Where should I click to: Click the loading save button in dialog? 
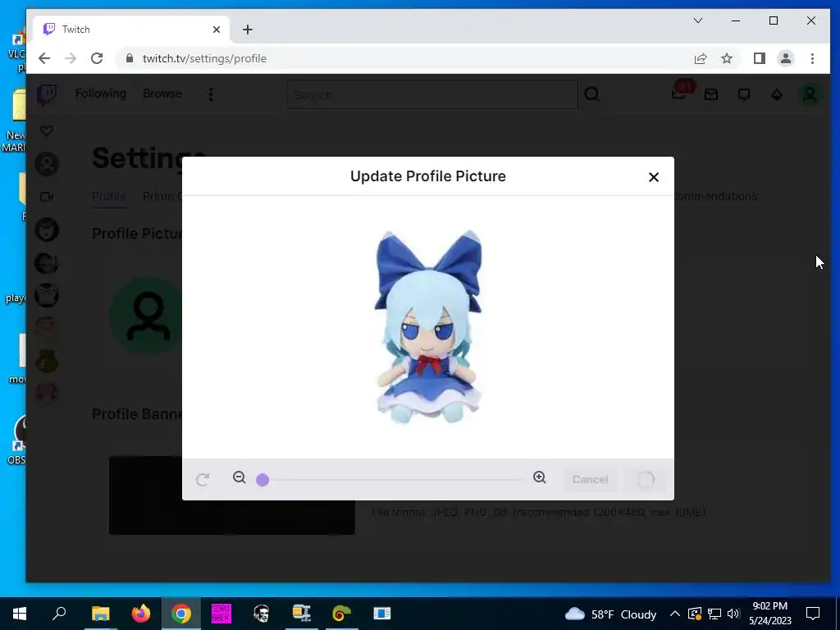click(x=646, y=479)
